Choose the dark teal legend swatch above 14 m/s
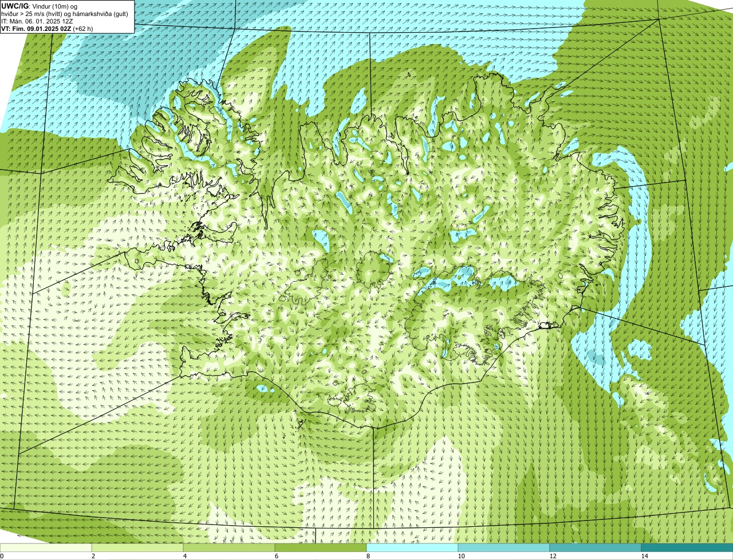733x560 pixels. click(x=687, y=547)
